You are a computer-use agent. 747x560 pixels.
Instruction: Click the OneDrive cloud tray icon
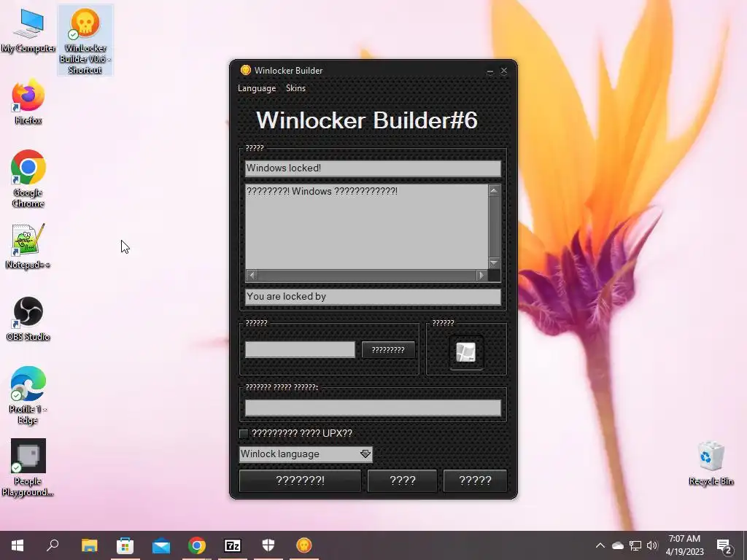(x=617, y=545)
